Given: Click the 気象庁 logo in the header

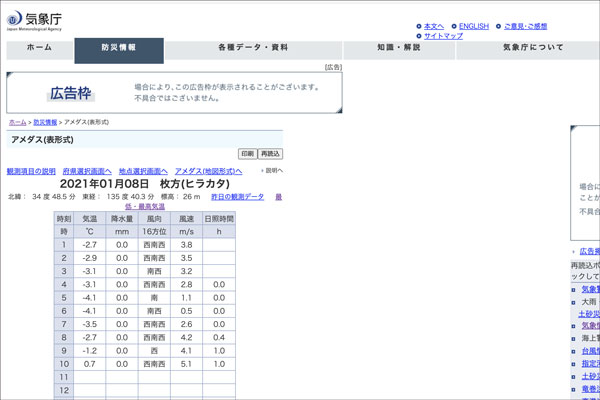Looking at the screenshot, I should pos(37,19).
